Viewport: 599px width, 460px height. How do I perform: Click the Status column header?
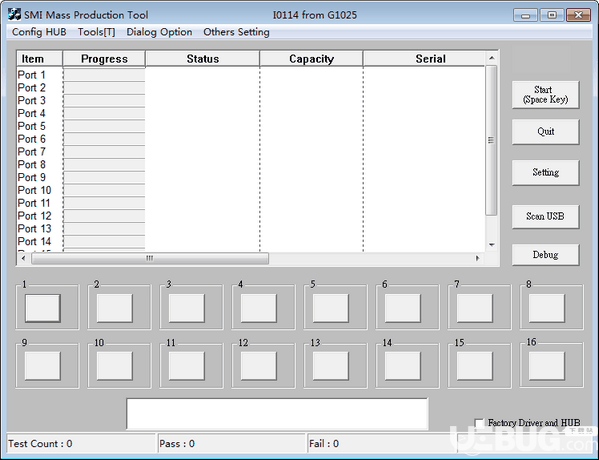202,59
